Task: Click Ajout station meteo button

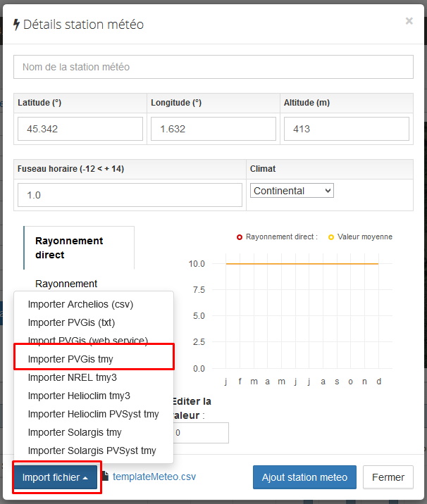Action: click(304, 477)
